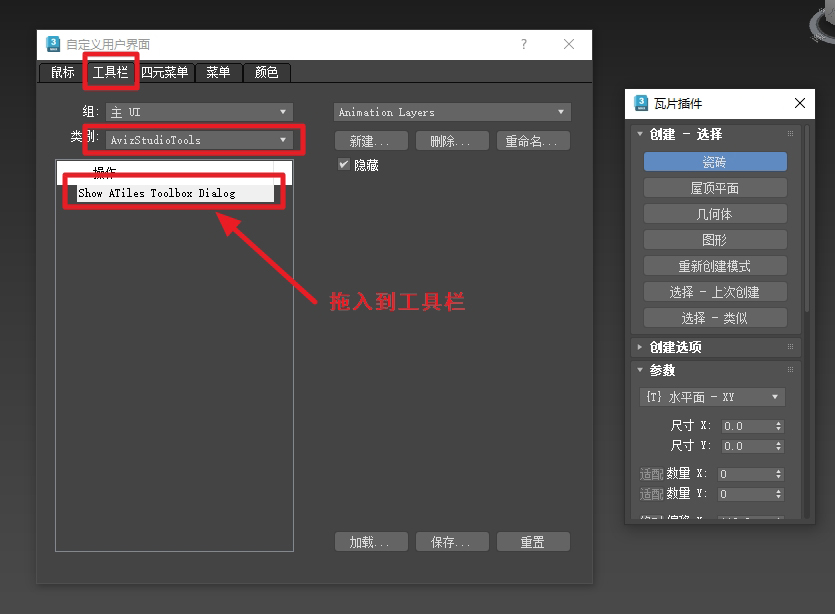Viewport: 835px width, 614px height.
Task: Click the drag grip on 创建选项 rollout
Action: coord(790,347)
